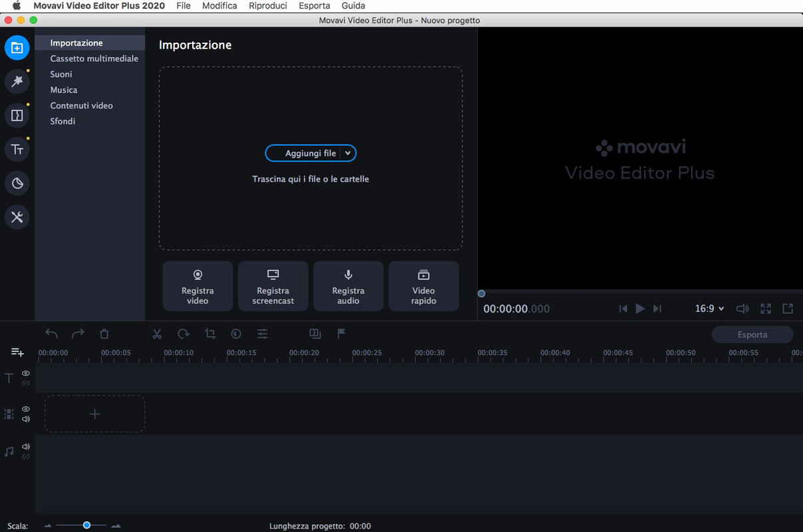
Task: Add a marker with the flag icon
Action: pyautogui.click(x=341, y=334)
